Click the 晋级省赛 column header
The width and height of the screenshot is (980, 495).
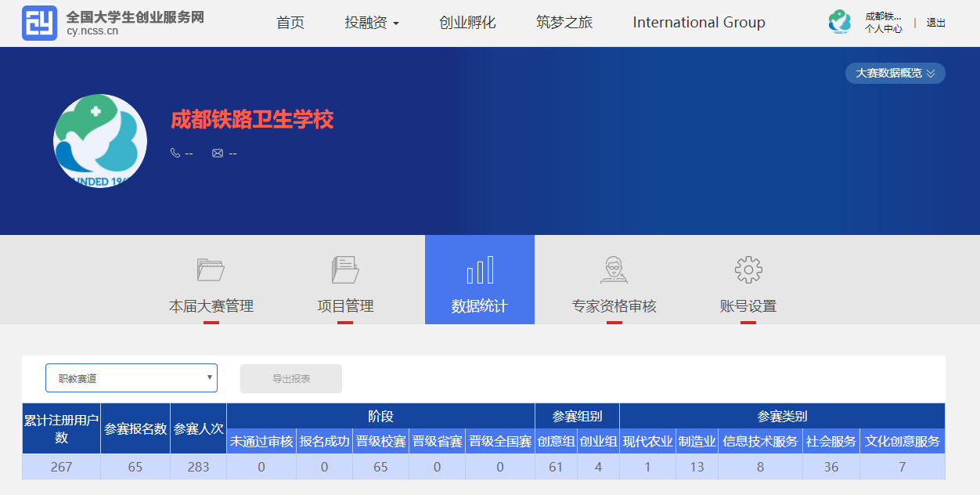(x=438, y=441)
